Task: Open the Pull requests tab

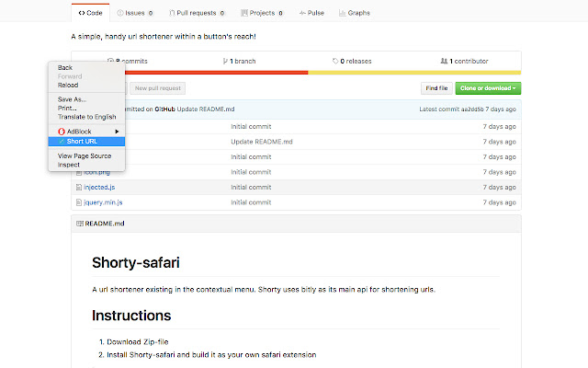Action: (197, 13)
